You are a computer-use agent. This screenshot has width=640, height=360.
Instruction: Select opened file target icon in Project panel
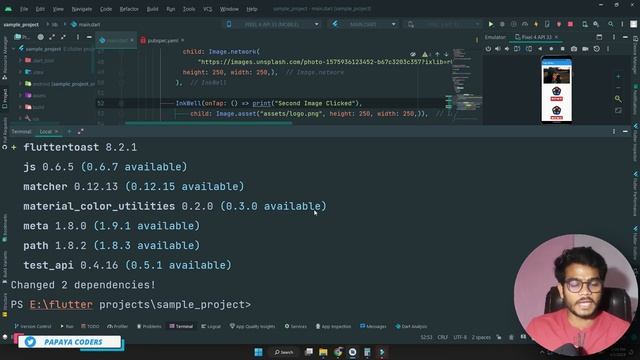pyautogui.click(x=40, y=37)
